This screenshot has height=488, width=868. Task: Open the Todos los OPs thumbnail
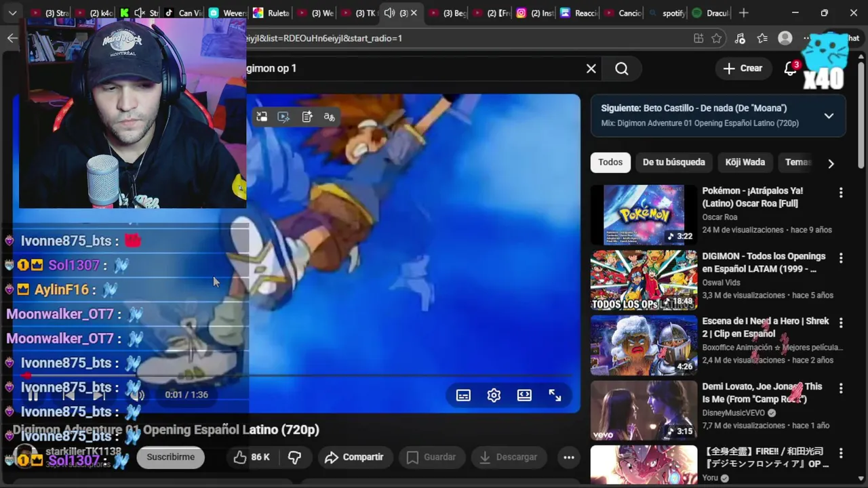pos(644,280)
